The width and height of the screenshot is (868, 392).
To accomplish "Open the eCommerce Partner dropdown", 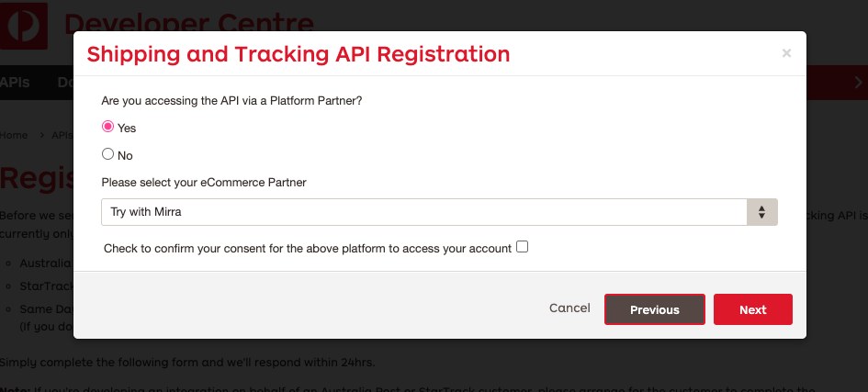I will pos(439,212).
